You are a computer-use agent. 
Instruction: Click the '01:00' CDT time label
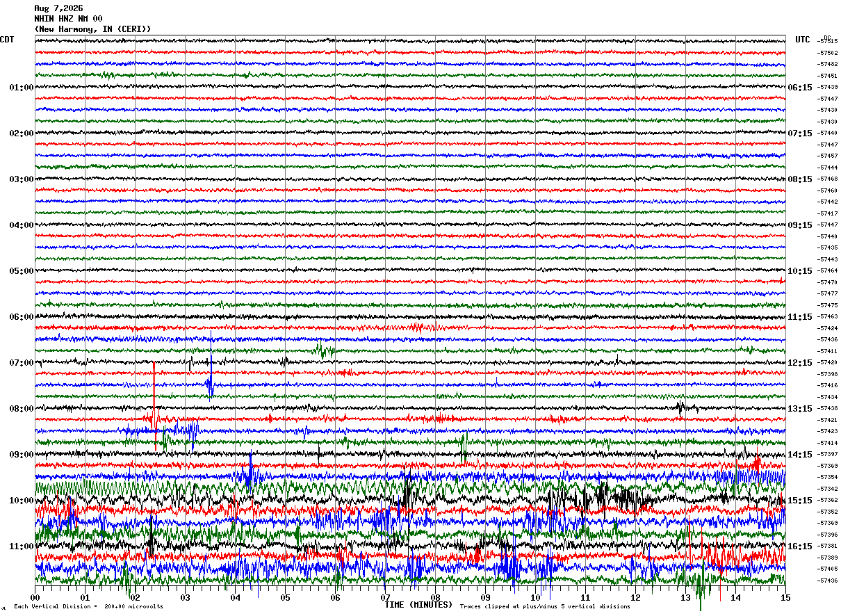tap(22, 88)
